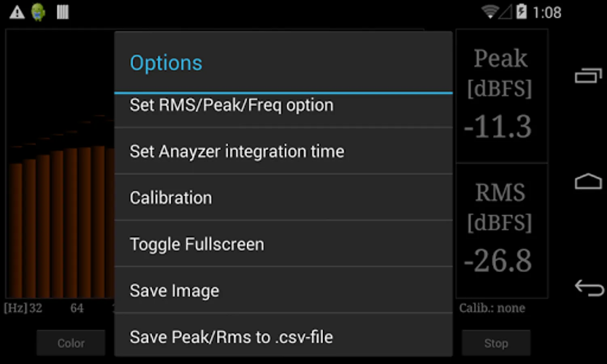Choose Toggle Fullscreen from Options

(283, 244)
